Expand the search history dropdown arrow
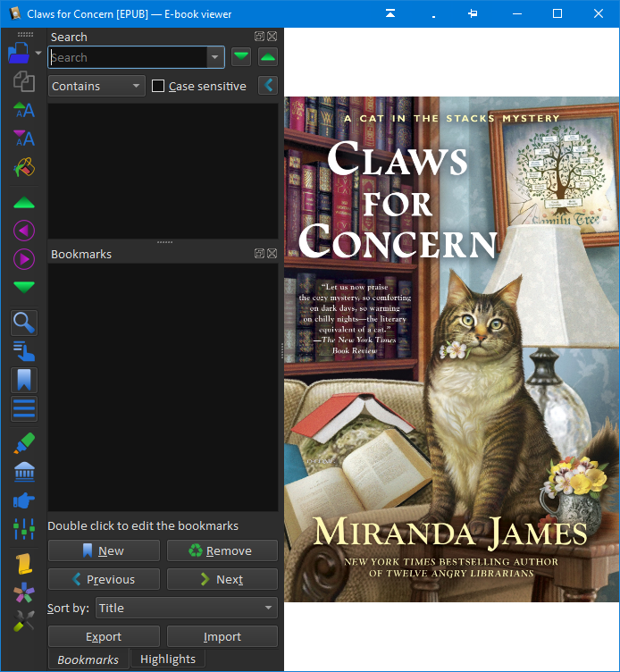Image resolution: width=620 pixels, height=672 pixels. (x=215, y=57)
